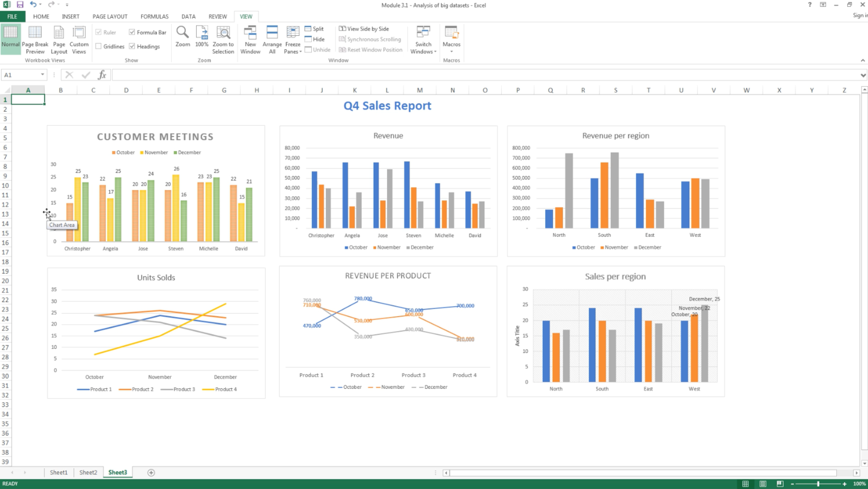This screenshot has width=868, height=489.
Task: Open the Name Box dropdown arrow
Action: tap(42, 75)
